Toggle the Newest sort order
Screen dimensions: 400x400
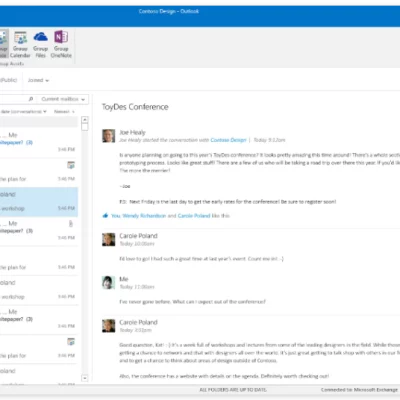(x=64, y=111)
